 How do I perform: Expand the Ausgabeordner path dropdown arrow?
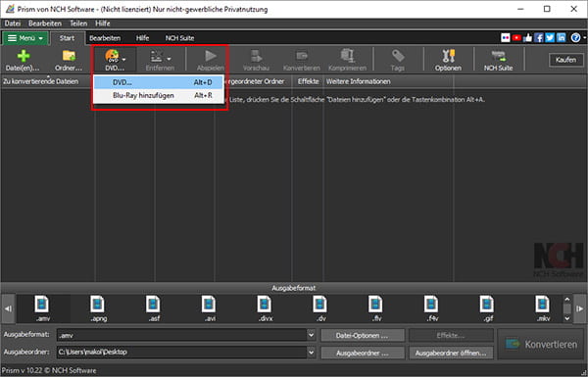[311, 353]
